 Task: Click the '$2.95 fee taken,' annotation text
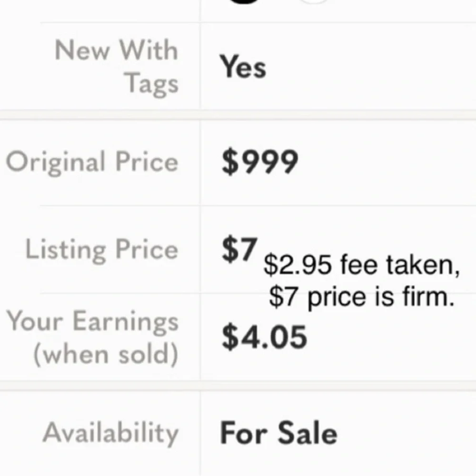[362, 265]
